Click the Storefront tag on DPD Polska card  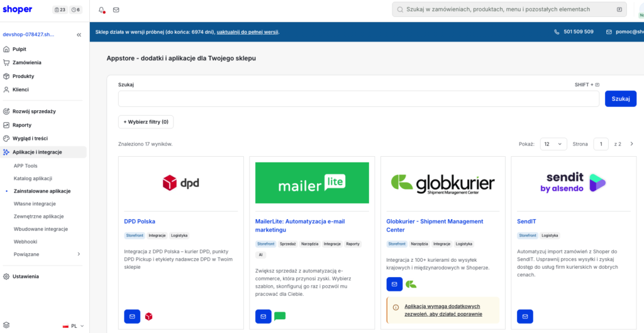coord(135,235)
